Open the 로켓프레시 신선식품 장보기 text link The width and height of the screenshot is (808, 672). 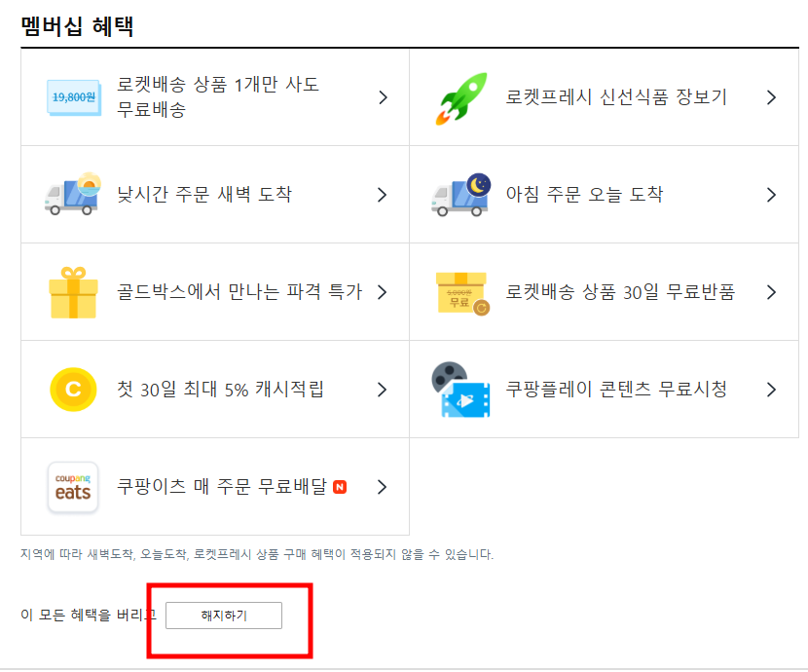coord(616,96)
